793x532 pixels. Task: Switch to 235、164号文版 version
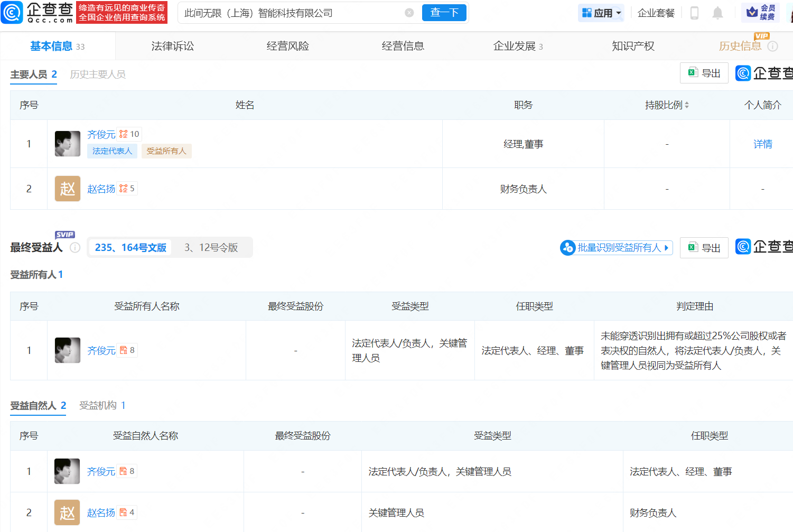click(x=130, y=248)
